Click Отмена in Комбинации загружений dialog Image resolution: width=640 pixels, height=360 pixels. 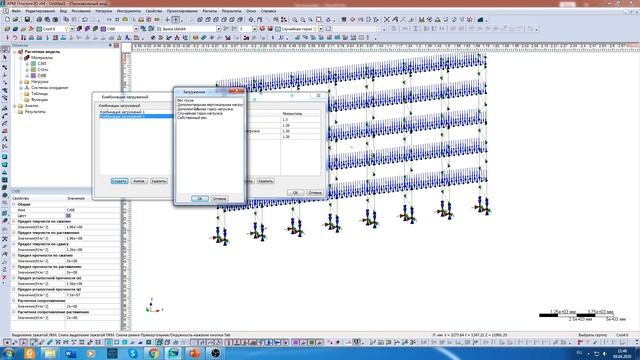point(315,192)
